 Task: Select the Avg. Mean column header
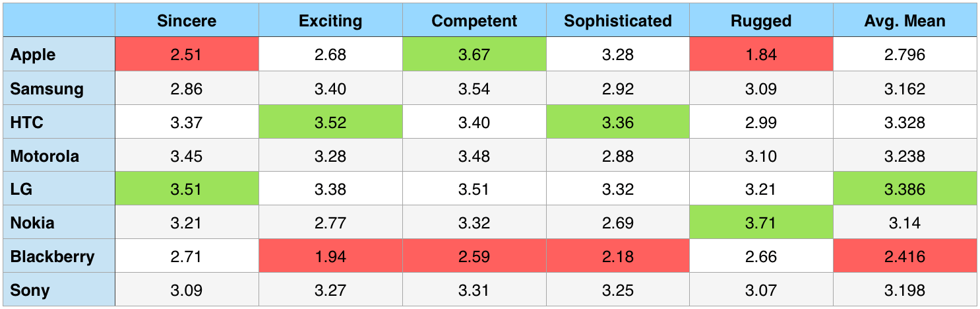pyautogui.click(x=905, y=21)
